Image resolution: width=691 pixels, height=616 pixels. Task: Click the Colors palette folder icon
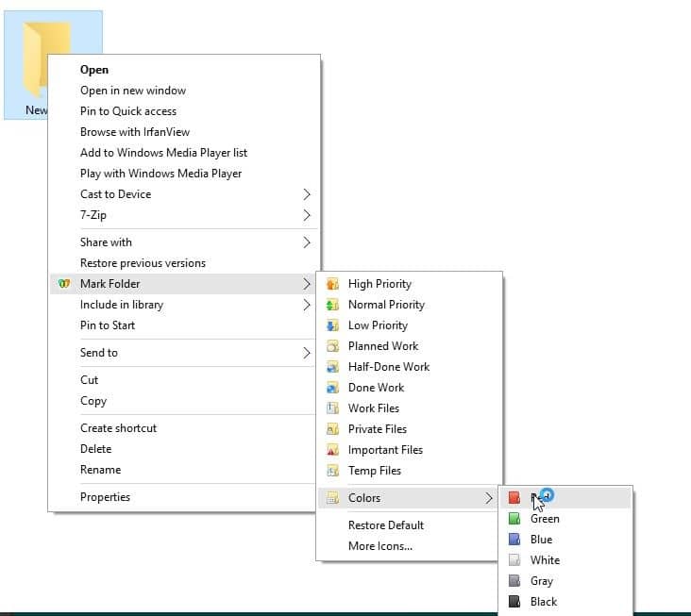pos(332,498)
